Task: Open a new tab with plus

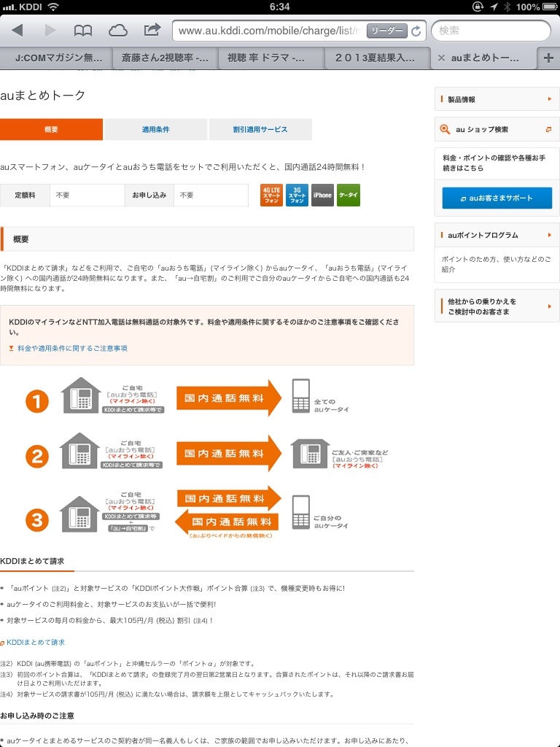Action: tap(548, 58)
